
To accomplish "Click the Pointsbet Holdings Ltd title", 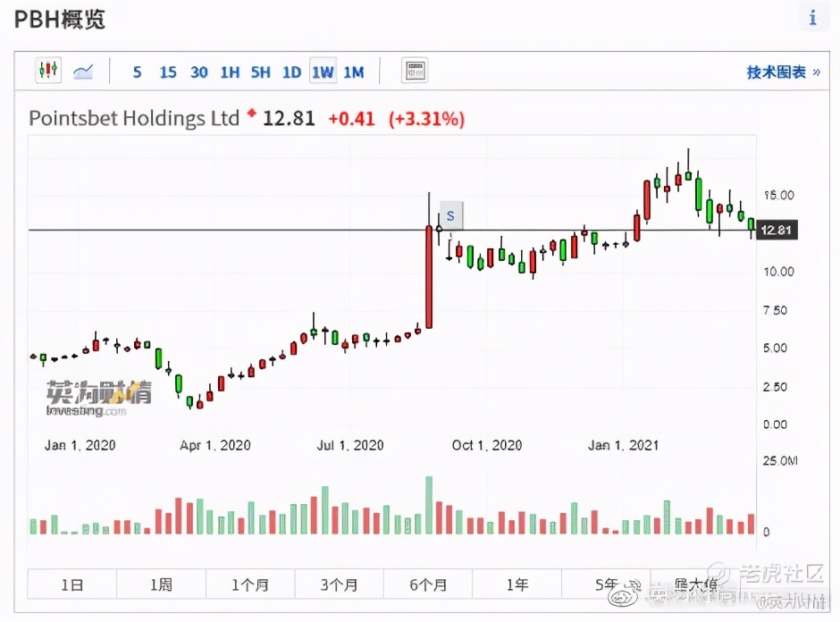I will point(134,118).
